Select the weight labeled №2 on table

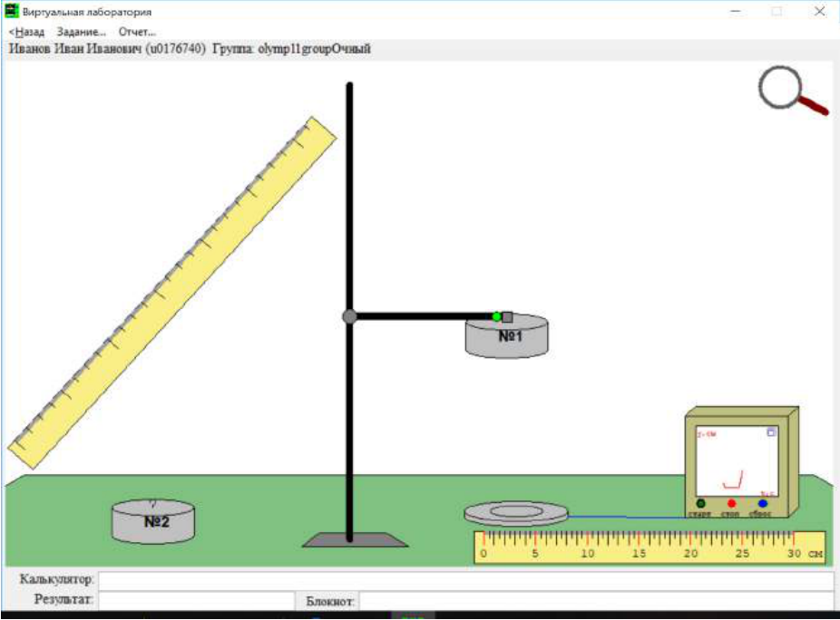click(x=153, y=521)
